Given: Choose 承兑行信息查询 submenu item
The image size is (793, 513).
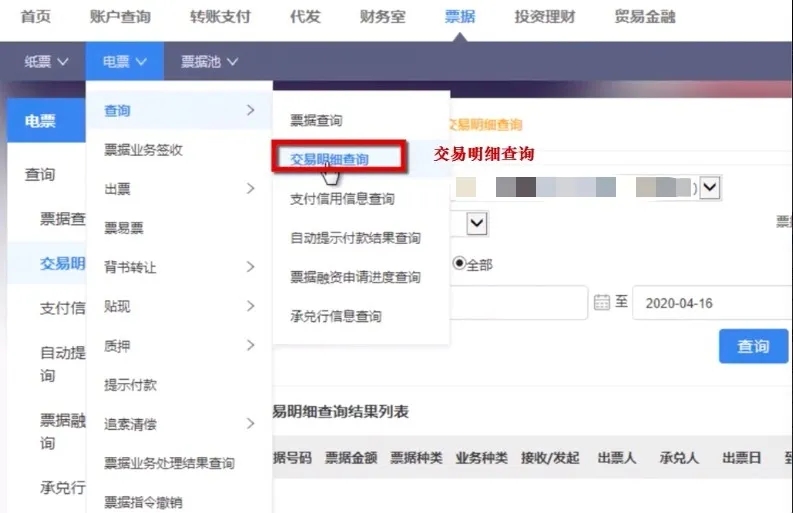Looking at the screenshot, I should tap(336, 316).
